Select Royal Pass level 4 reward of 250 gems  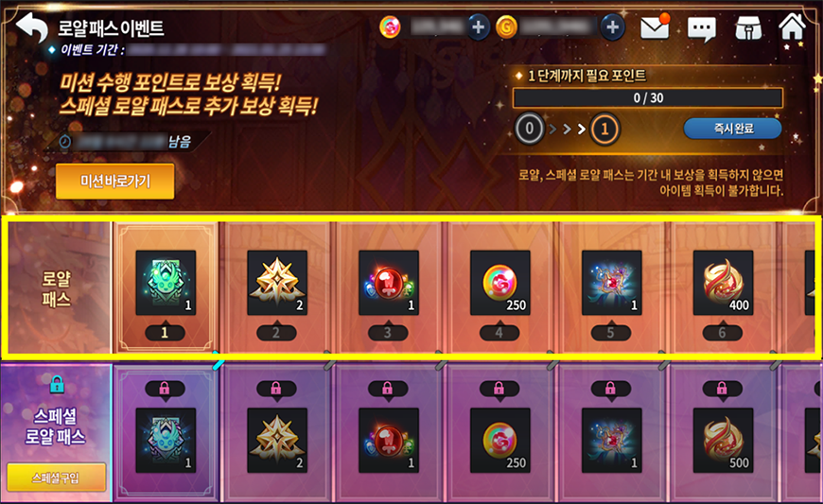coord(500,283)
